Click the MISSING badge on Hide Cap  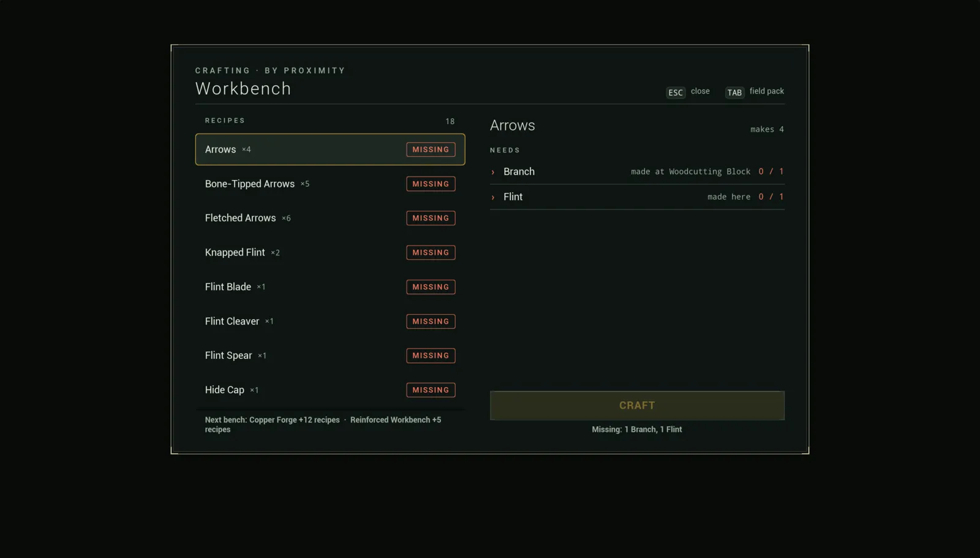click(x=431, y=390)
